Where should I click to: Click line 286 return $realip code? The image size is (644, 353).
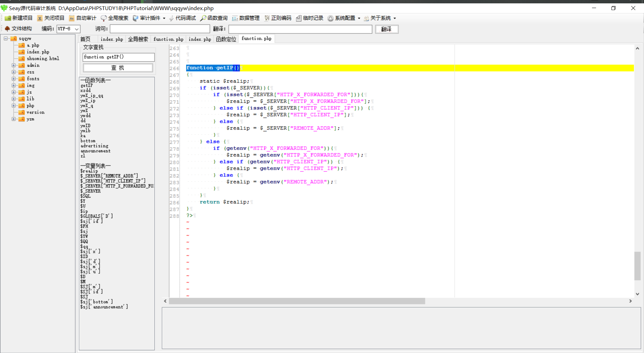224,202
